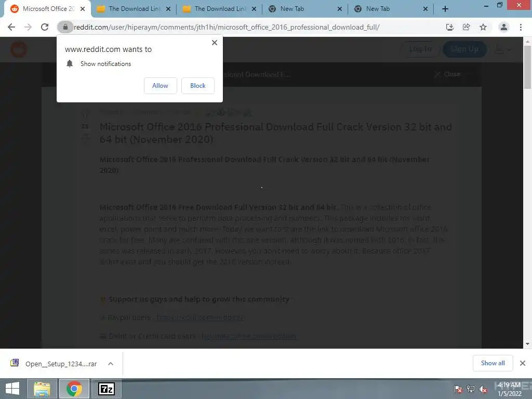Click the muted volume tray icon

coord(483,389)
